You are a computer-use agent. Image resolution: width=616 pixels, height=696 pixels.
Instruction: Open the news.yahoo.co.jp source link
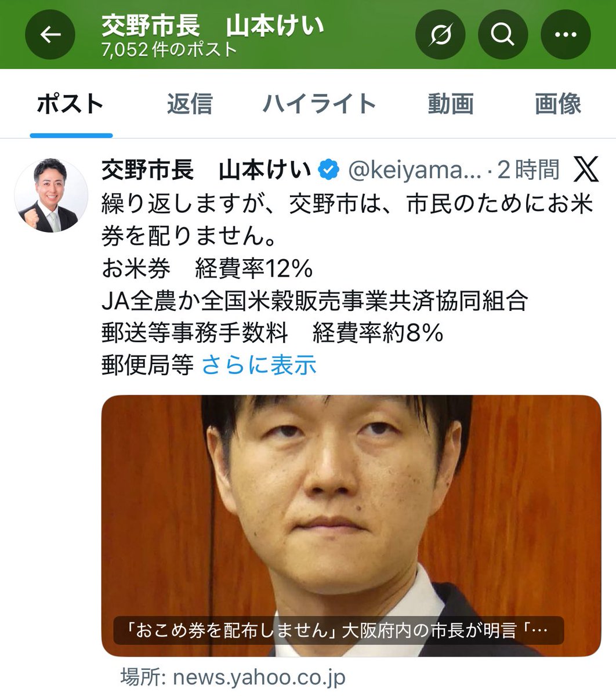coord(233,677)
